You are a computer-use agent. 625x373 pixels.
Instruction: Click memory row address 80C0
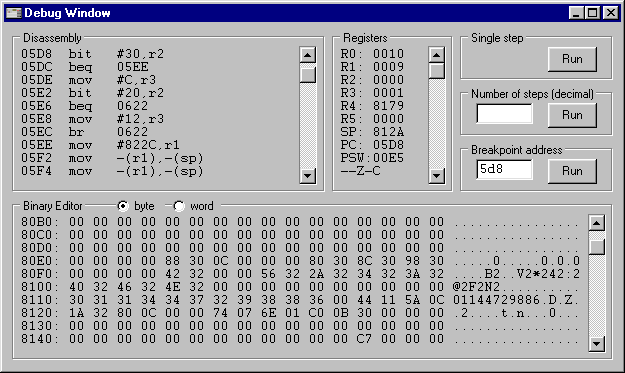click(x=39, y=235)
